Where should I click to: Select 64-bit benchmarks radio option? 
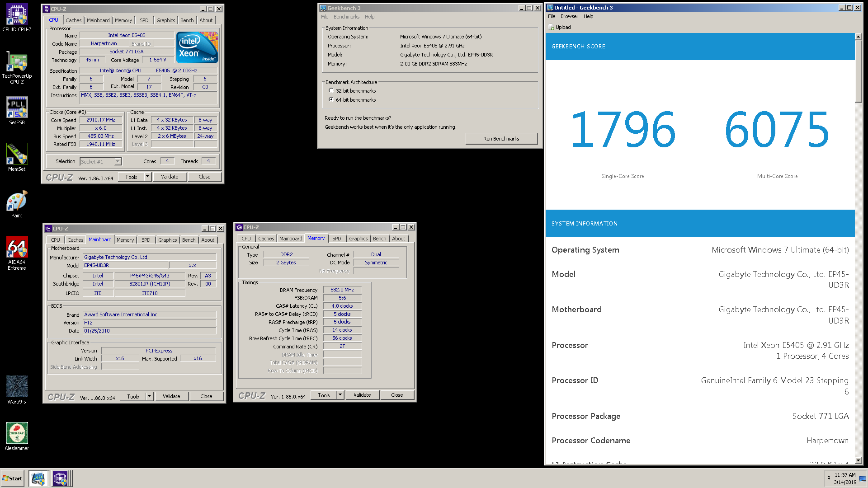tap(331, 99)
